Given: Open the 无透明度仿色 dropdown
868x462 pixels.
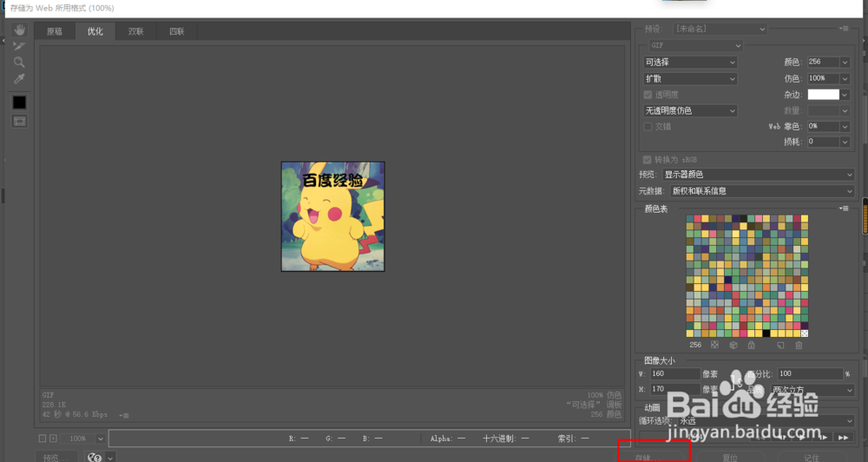Looking at the screenshot, I should (x=690, y=111).
